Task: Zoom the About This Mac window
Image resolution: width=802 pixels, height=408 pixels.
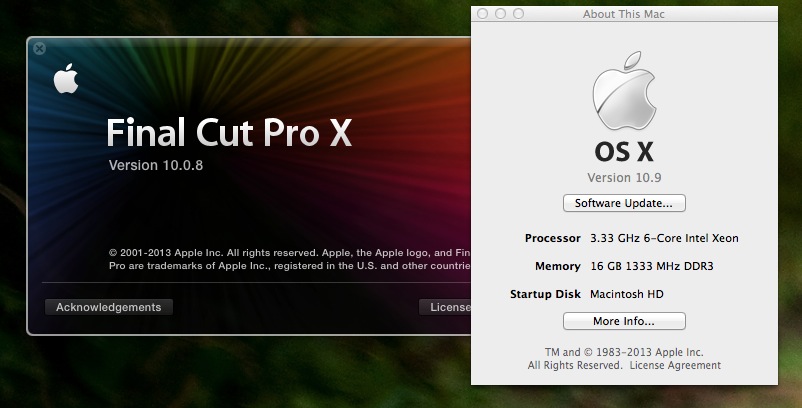Action: click(518, 14)
